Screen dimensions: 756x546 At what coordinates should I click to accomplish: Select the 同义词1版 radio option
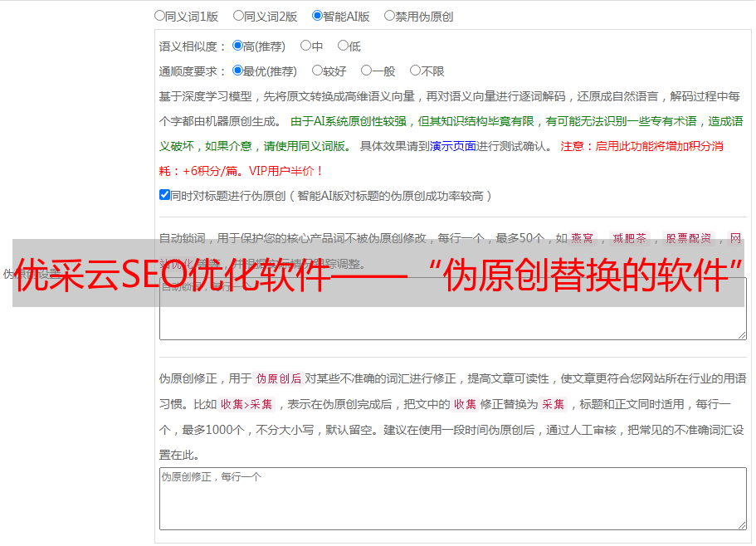coord(160,16)
